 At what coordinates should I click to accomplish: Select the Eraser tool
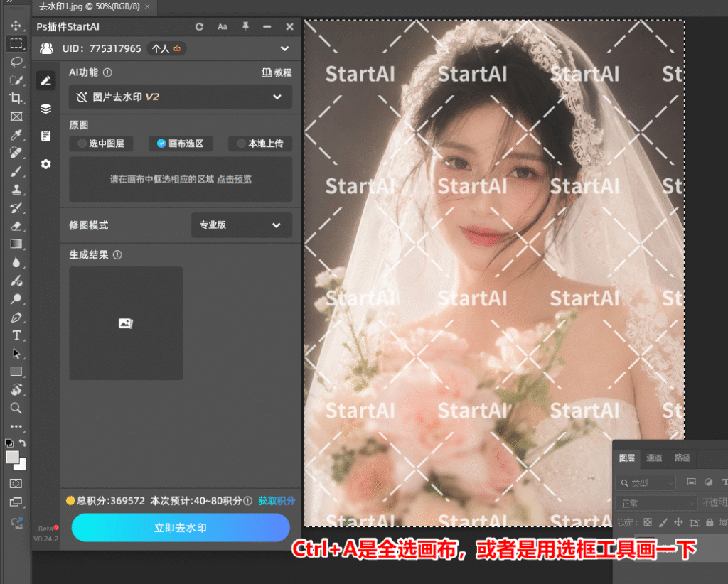(16, 226)
